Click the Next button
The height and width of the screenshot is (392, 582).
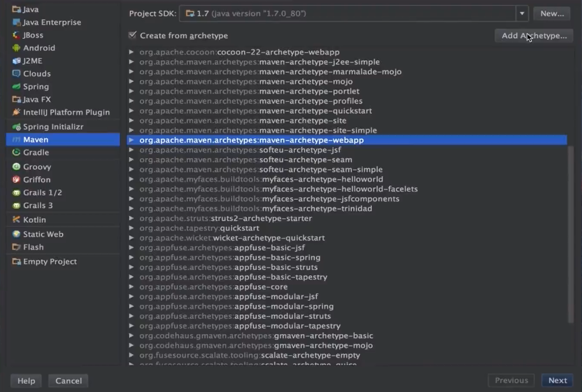[558, 381]
